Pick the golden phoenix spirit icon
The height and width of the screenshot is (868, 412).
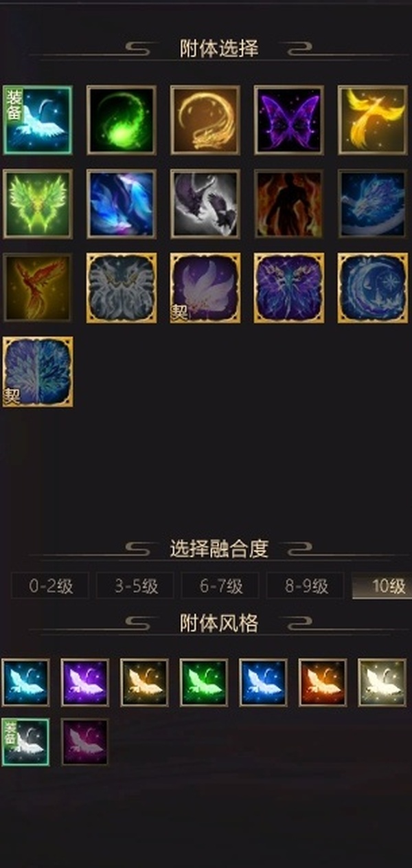click(373, 120)
